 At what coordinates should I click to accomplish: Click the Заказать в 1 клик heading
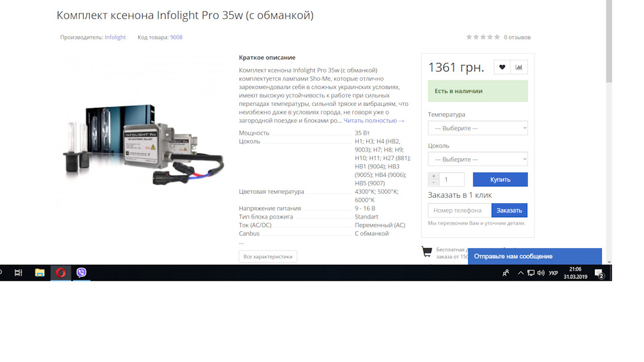[x=460, y=195]
